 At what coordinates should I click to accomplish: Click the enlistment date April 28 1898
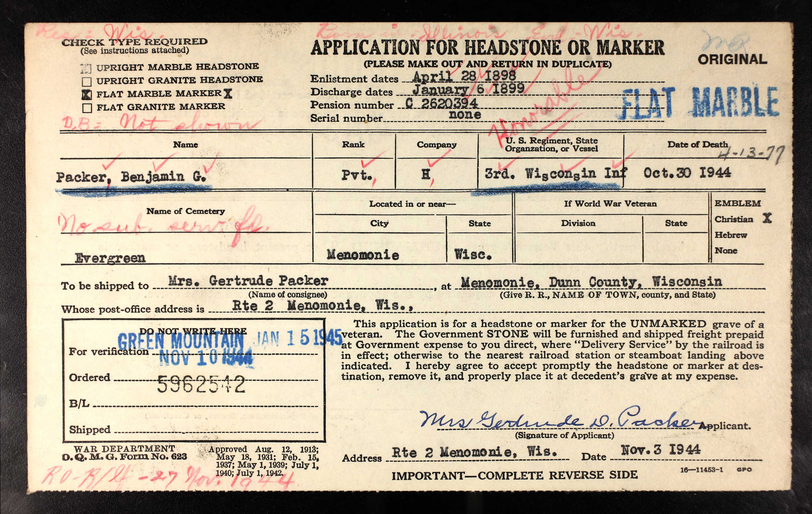click(x=464, y=76)
